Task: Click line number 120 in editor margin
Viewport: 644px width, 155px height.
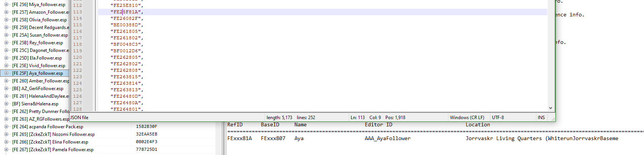Action: pos(78,57)
